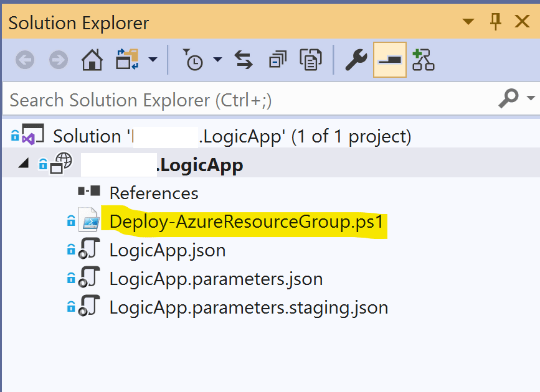Click the PowerShell script file icon

pyautogui.click(x=89, y=220)
